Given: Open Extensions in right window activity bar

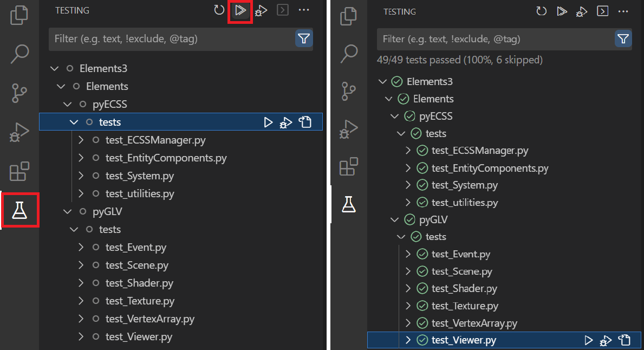Looking at the screenshot, I should coord(349,166).
